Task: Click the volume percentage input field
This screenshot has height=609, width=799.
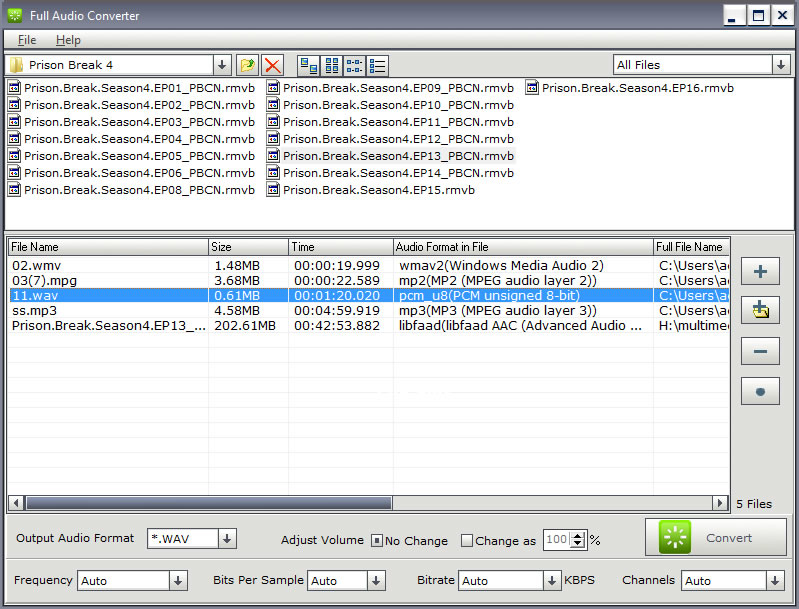Action: (557, 539)
